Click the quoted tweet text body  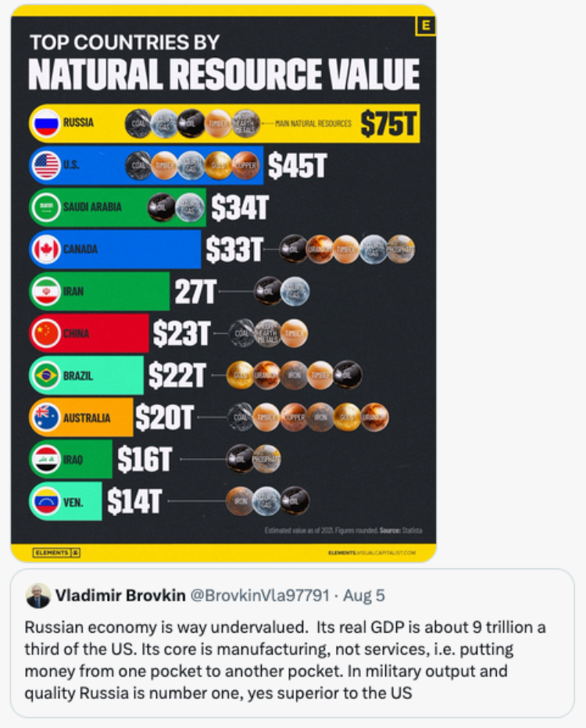[x=285, y=660]
